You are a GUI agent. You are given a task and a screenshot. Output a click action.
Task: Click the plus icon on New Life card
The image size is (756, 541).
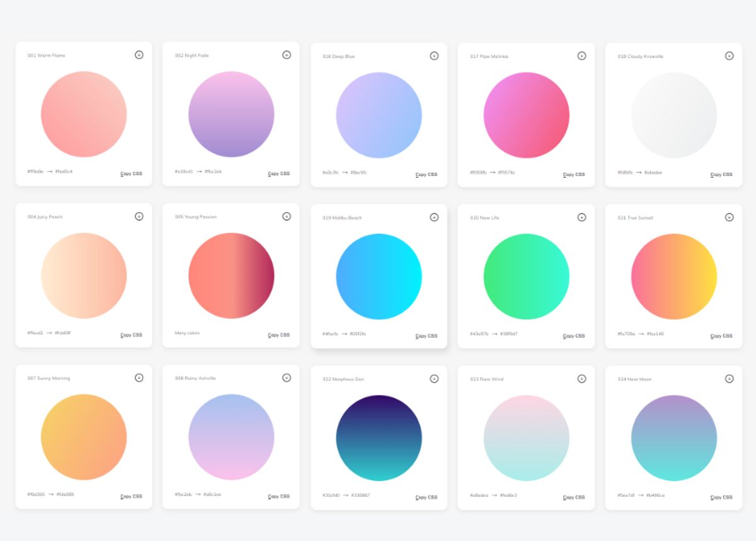click(581, 217)
